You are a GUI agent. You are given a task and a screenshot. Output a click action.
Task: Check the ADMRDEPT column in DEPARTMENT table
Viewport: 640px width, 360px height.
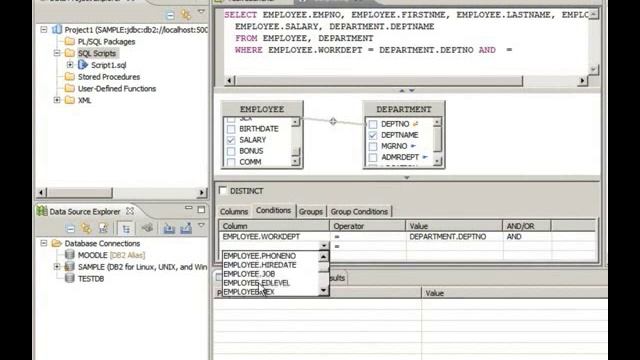(x=373, y=157)
